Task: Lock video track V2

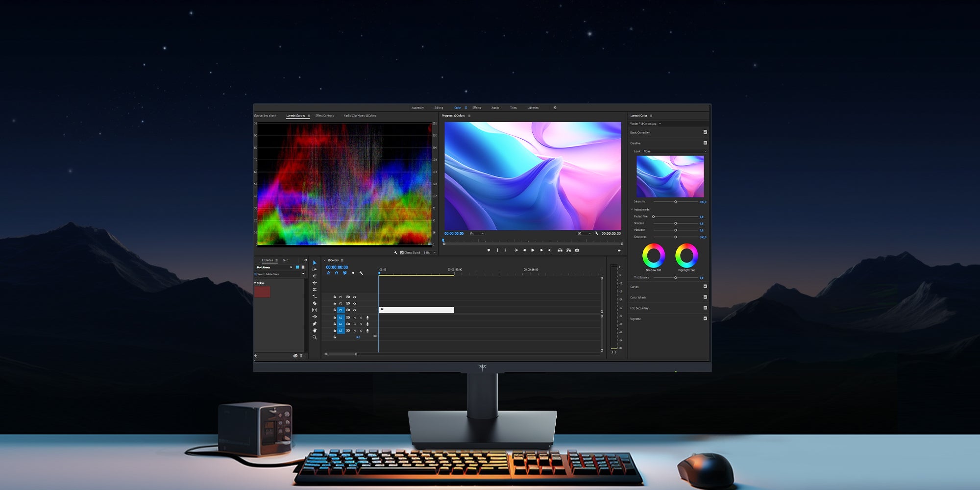Action: [x=335, y=304]
